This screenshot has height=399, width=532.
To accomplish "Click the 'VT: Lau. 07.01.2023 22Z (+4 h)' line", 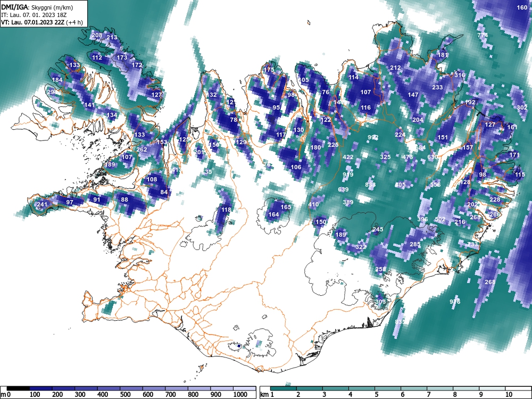I will tap(42, 23).
